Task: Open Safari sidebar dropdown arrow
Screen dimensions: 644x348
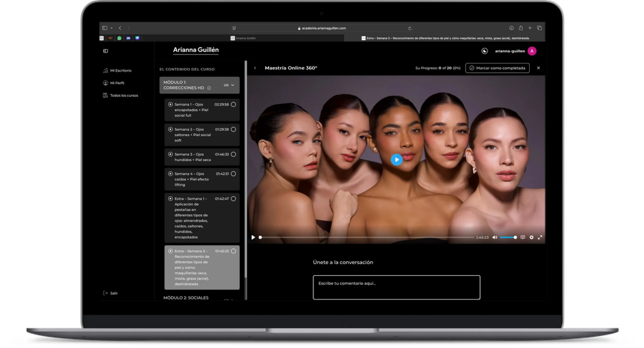Action: [x=111, y=28]
